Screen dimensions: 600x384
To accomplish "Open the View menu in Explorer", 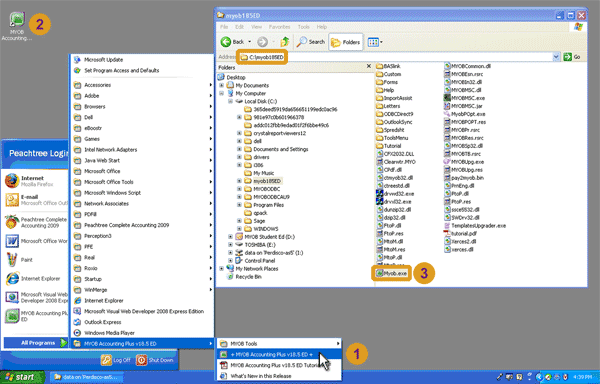I will tap(256, 27).
